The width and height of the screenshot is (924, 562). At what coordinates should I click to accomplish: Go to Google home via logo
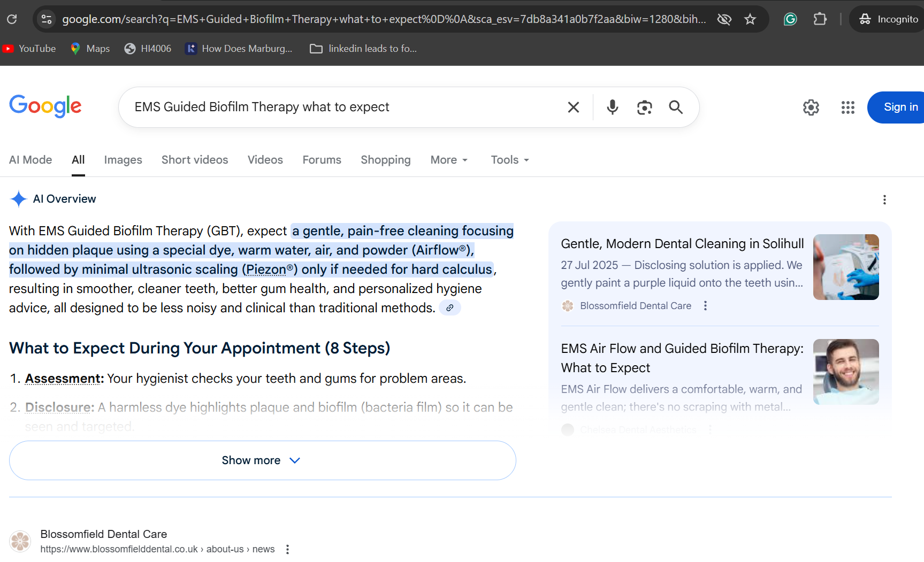tap(45, 106)
